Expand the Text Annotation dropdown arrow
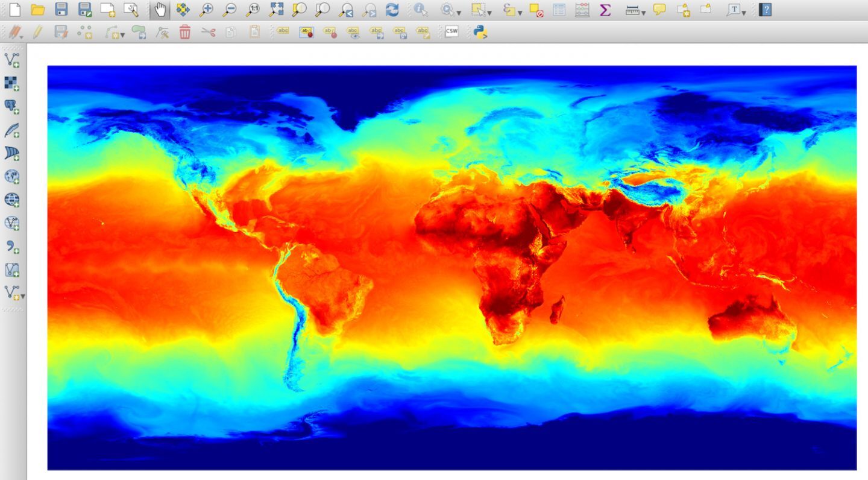The height and width of the screenshot is (480, 868). (x=744, y=12)
